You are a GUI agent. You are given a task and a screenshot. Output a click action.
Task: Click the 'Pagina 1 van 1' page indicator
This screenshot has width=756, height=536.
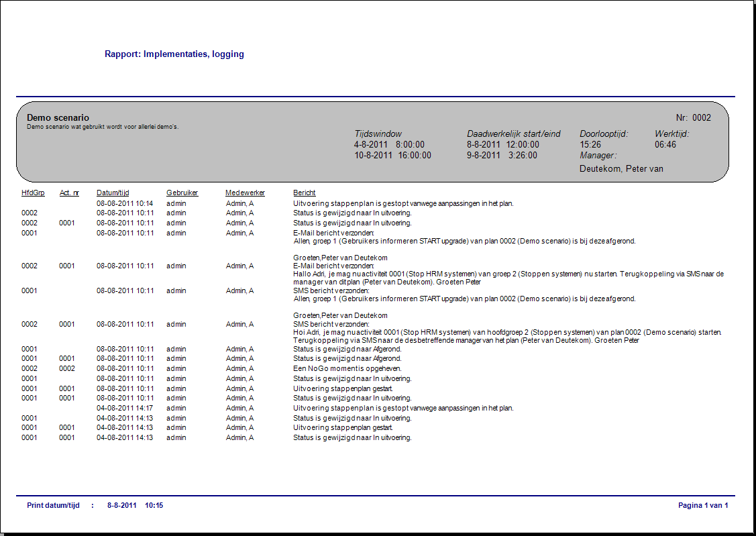point(703,505)
